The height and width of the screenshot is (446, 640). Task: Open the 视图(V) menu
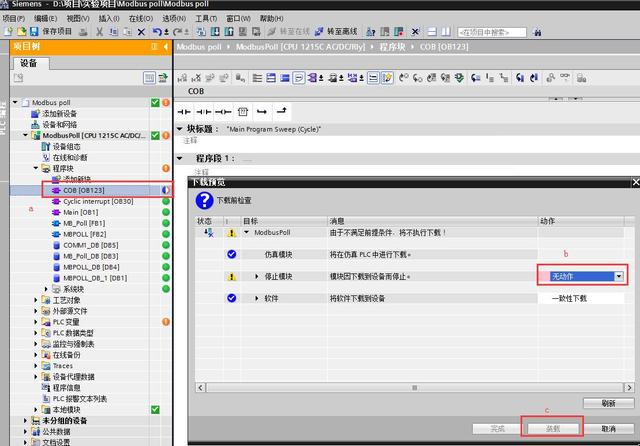(78, 18)
